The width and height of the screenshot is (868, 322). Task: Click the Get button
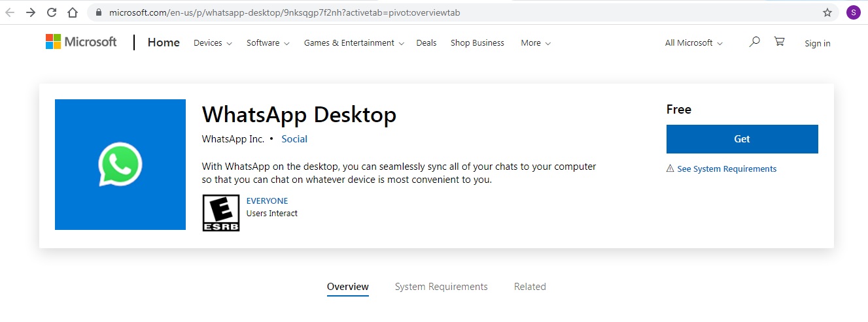[x=742, y=139]
